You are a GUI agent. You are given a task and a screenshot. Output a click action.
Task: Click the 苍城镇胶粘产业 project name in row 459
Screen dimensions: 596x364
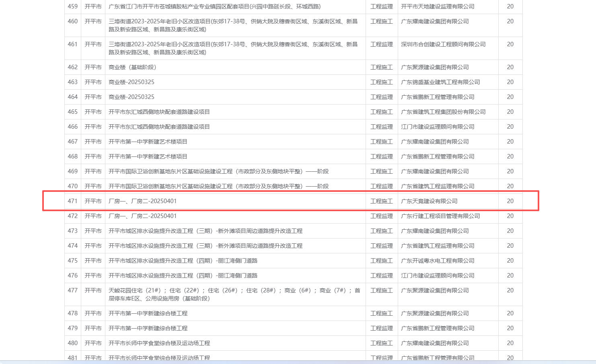click(x=214, y=6)
